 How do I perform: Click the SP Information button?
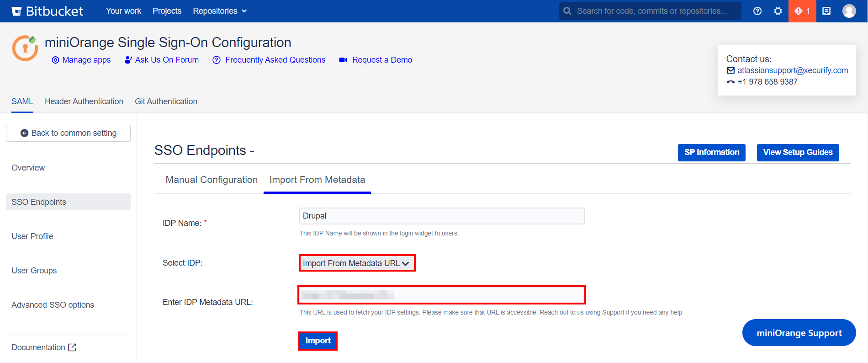[712, 153]
